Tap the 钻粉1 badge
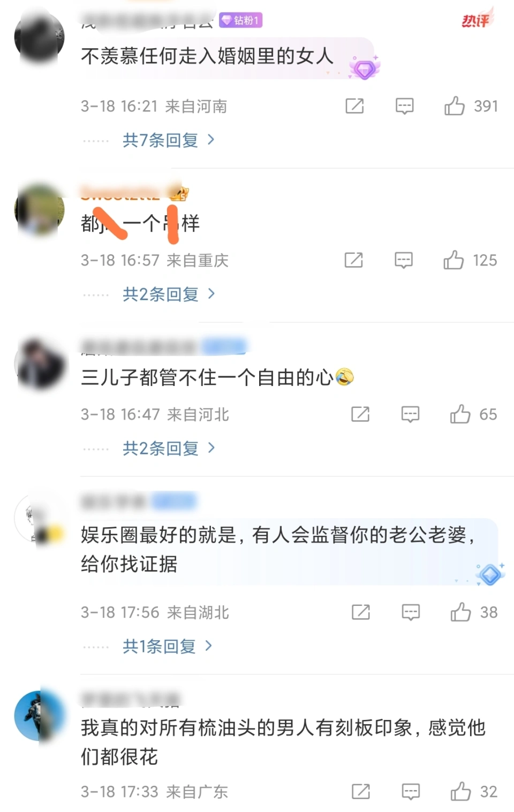This screenshot has height=812, width=514. 240,20
